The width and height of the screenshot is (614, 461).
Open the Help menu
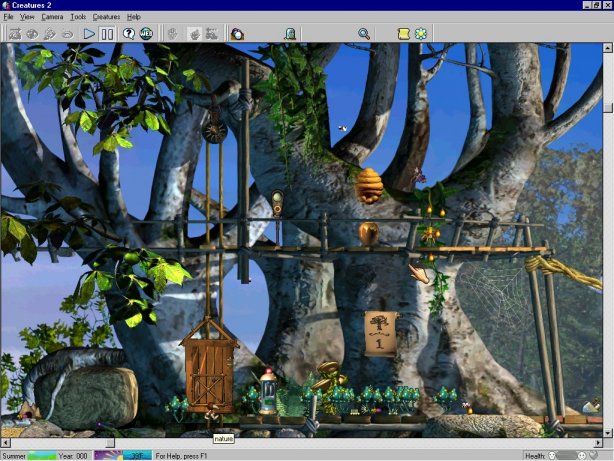click(x=134, y=17)
